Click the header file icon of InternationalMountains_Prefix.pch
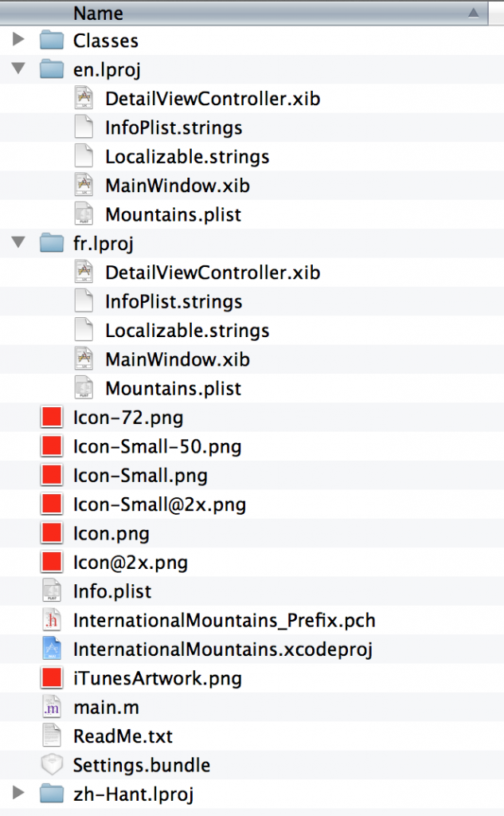The image size is (504, 816). pyautogui.click(x=52, y=620)
